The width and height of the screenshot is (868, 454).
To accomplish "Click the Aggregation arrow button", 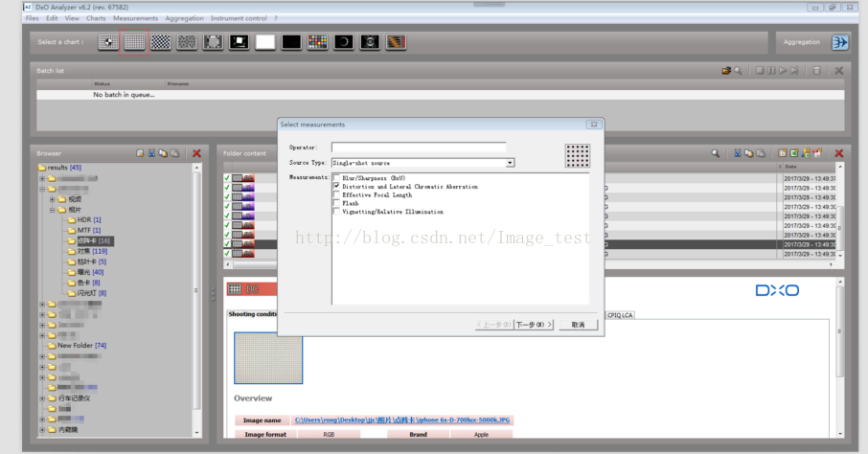I will point(840,42).
